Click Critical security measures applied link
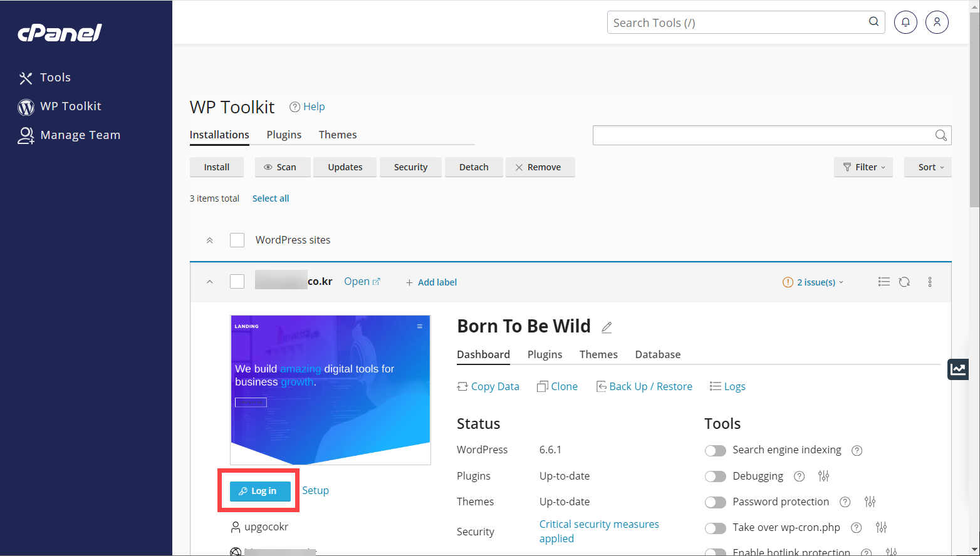The height and width of the screenshot is (556, 980). click(x=599, y=532)
